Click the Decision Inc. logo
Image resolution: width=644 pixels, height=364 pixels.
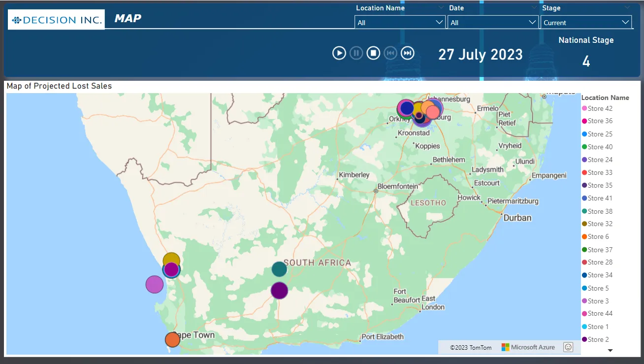pos(57,20)
